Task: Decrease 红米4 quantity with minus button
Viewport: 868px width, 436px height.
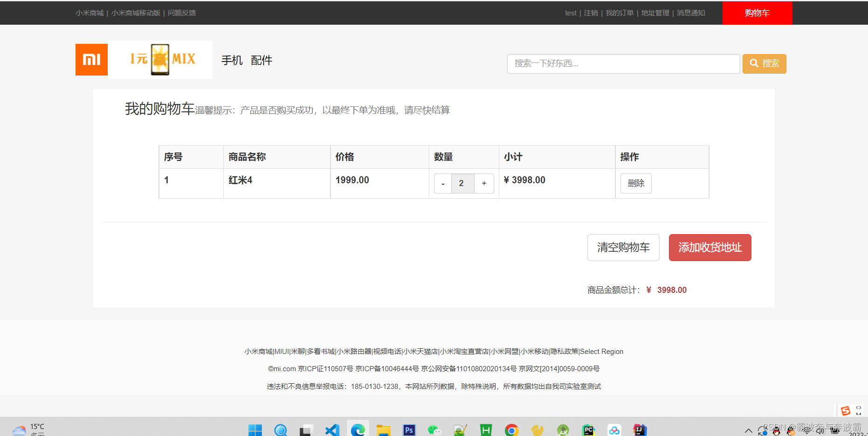Action: (x=443, y=183)
